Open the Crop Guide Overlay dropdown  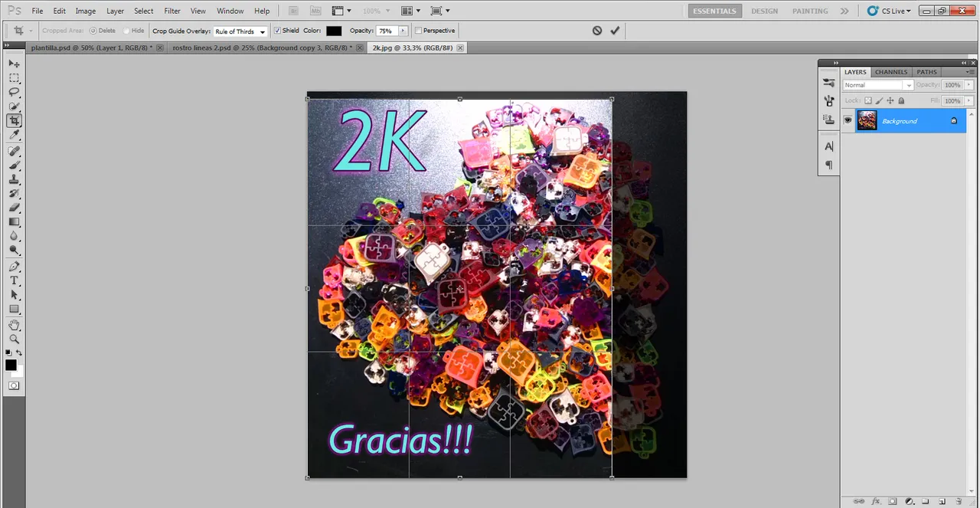coord(240,31)
